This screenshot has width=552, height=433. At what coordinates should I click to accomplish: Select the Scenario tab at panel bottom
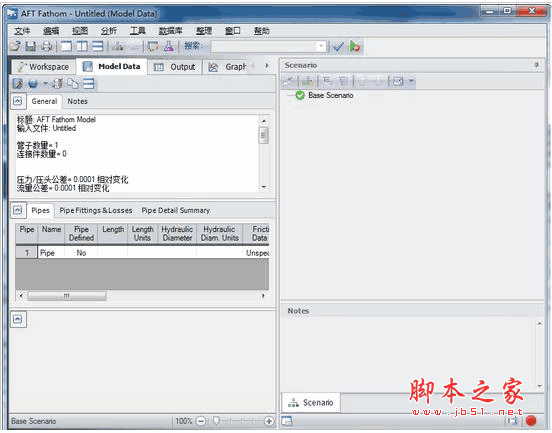[311, 402]
